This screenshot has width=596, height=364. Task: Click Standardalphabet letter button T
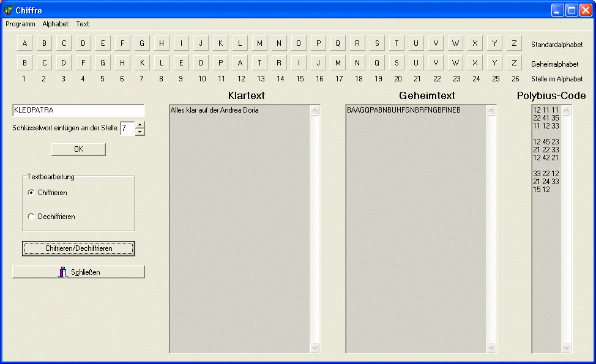[x=397, y=43]
